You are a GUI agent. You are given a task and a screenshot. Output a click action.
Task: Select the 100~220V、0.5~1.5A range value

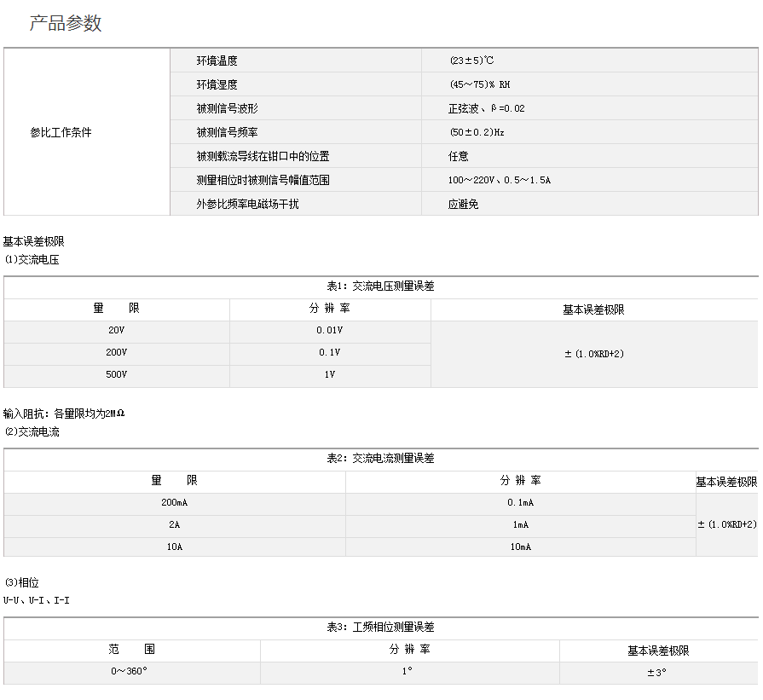point(499,181)
